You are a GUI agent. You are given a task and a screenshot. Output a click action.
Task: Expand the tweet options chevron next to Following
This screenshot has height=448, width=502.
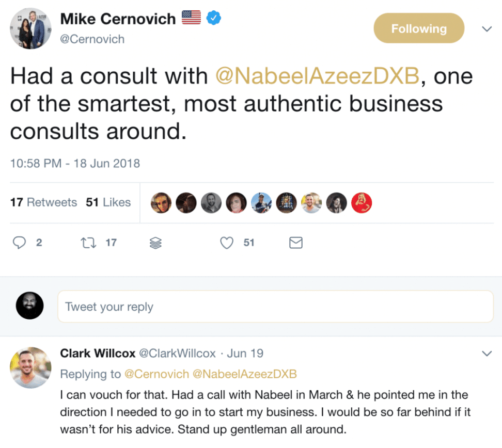tap(487, 29)
